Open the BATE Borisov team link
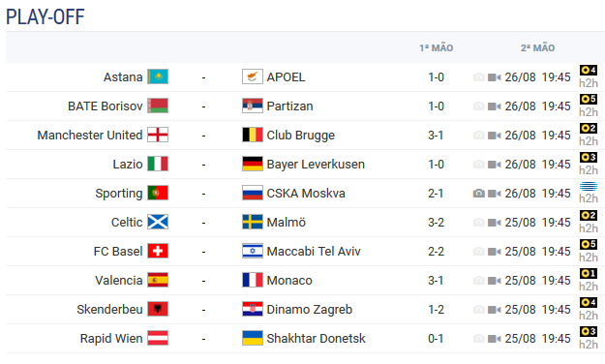Image resolution: width=605 pixels, height=364 pixels. (106, 106)
